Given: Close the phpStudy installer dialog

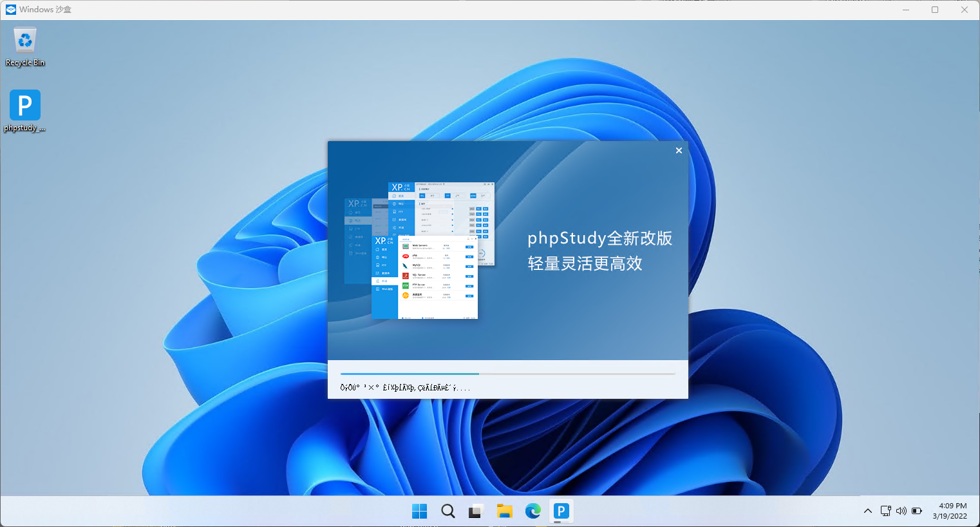Looking at the screenshot, I should point(679,150).
